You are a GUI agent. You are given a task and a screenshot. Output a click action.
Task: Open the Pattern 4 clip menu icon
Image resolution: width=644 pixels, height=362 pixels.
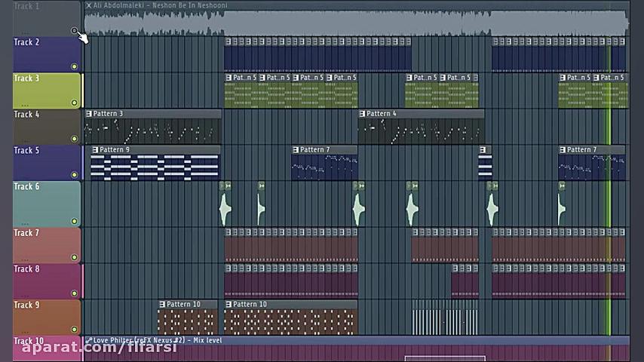(x=362, y=113)
